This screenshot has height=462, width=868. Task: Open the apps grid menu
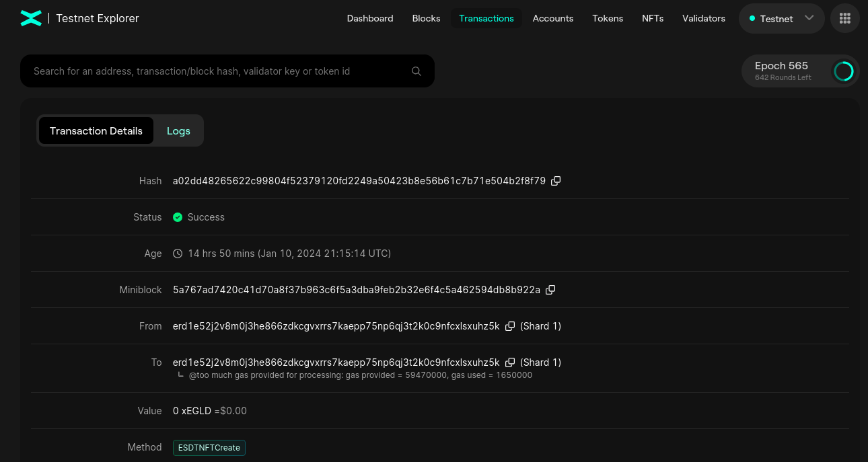(845, 19)
